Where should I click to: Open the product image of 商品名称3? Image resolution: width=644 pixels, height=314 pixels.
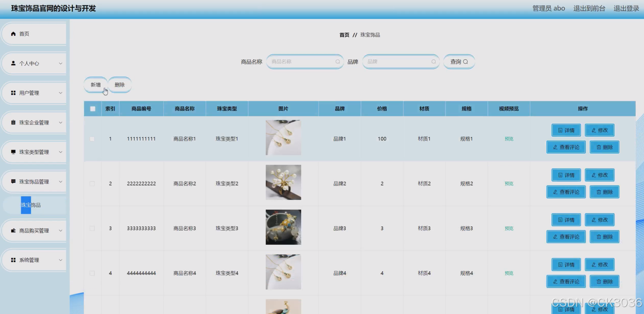(x=283, y=227)
